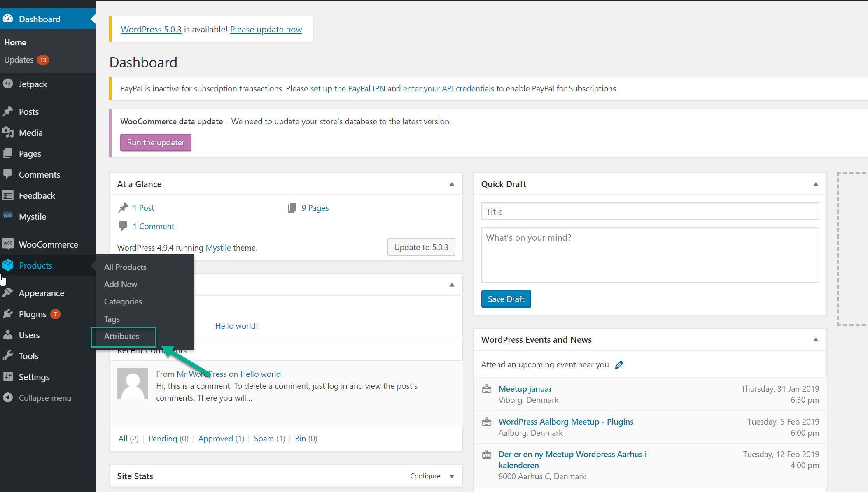
Task: Click the Users person icon in sidebar
Action: [x=8, y=335]
